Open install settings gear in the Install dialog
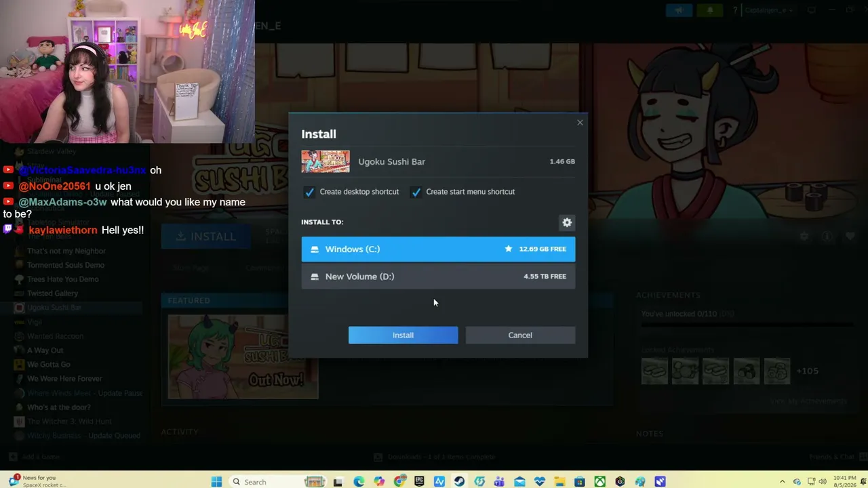 click(567, 222)
